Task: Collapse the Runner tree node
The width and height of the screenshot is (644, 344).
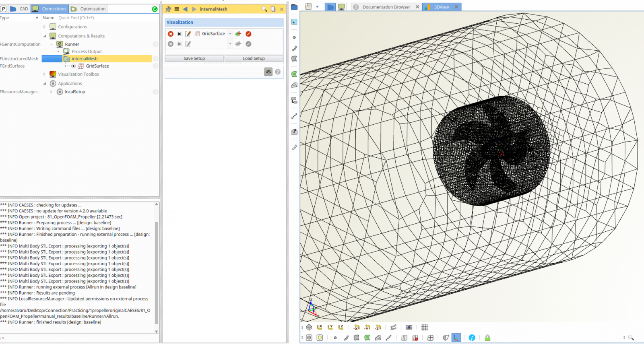Action: point(52,44)
